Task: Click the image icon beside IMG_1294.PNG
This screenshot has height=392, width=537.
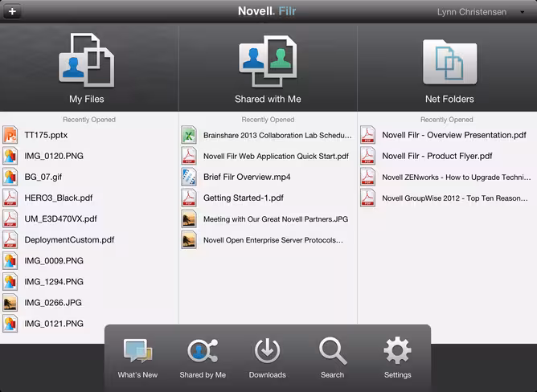Action: coord(10,282)
